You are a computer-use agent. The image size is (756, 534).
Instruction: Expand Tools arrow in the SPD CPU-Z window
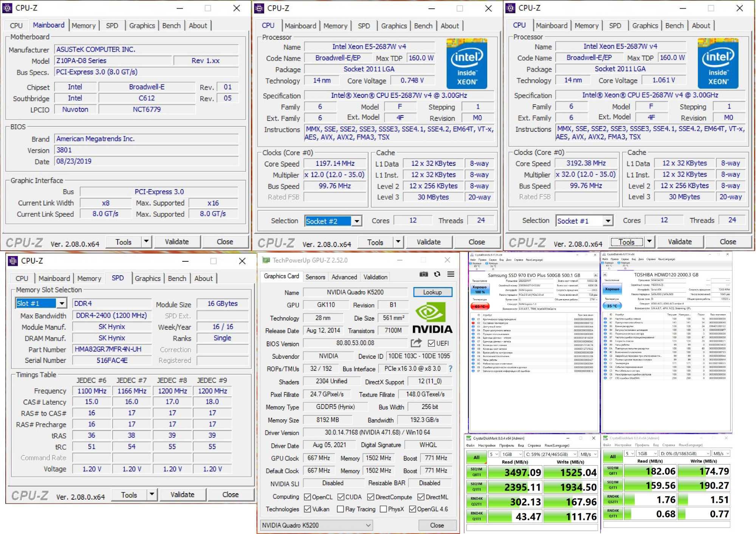point(152,494)
